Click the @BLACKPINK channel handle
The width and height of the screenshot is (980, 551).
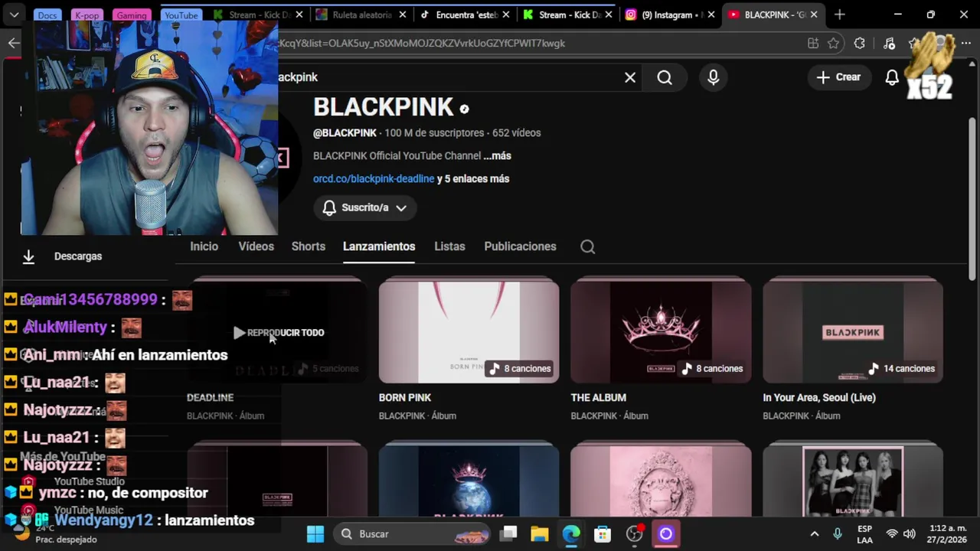345,132
